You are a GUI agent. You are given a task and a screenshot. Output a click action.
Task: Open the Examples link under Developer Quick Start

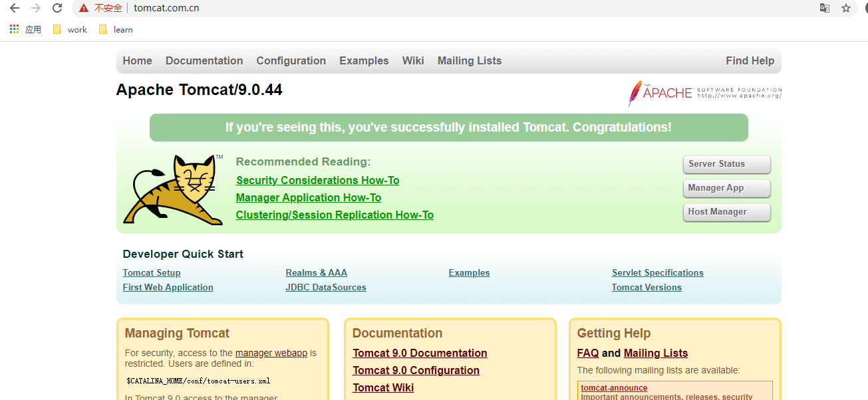(x=469, y=272)
